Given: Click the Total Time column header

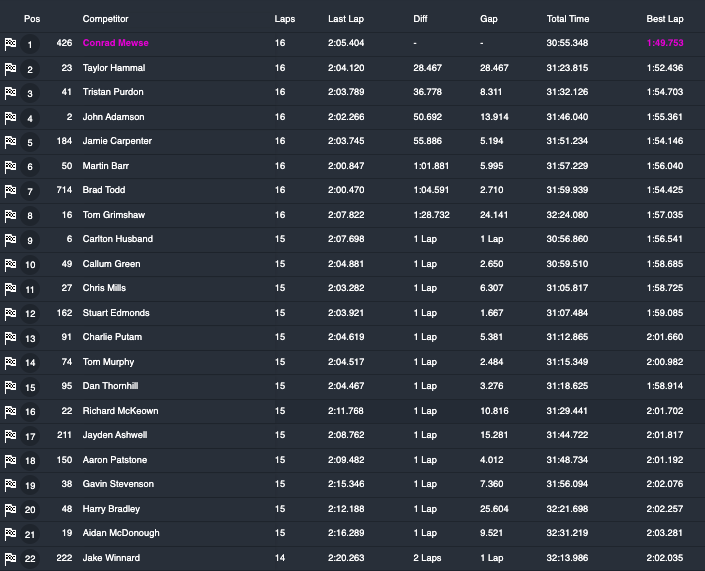Looking at the screenshot, I should [x=567, y=19].
